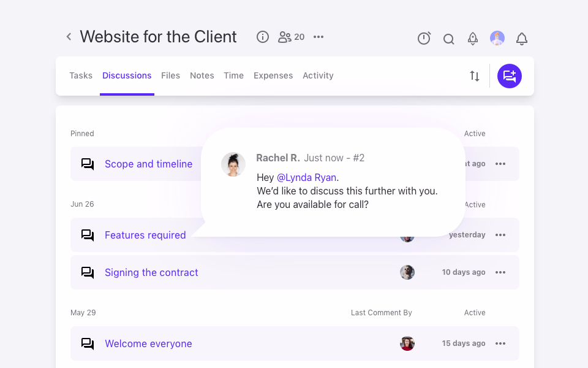
Task: Click the '15 days ago' timestamp
Action: (x=464, y=343)
